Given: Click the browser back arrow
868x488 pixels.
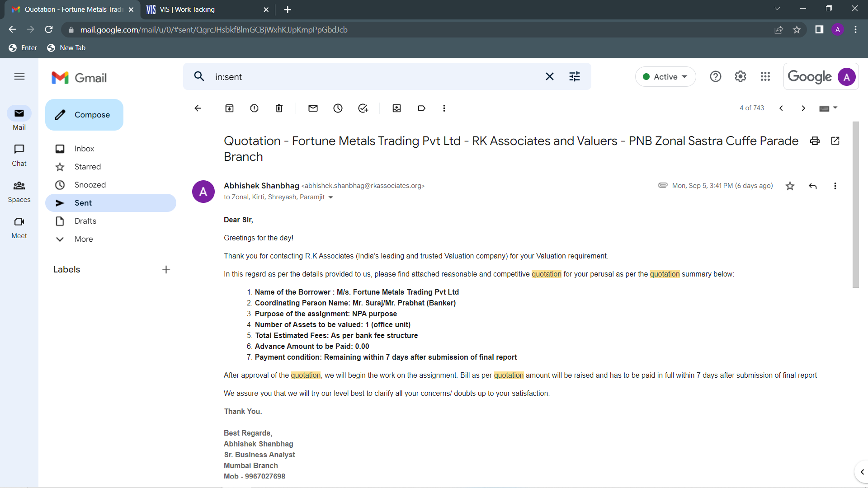Looking at the screenshot, I should (x=12, y=29).
